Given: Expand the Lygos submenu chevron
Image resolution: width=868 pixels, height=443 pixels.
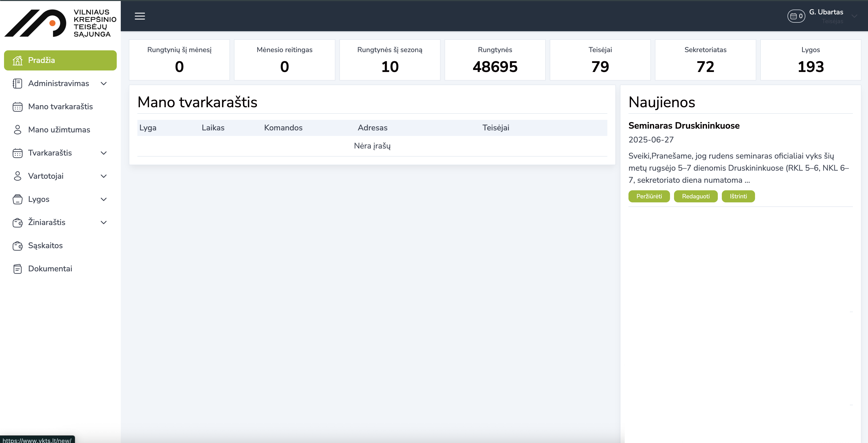Looking at the screenshot, I should [104, 199].
